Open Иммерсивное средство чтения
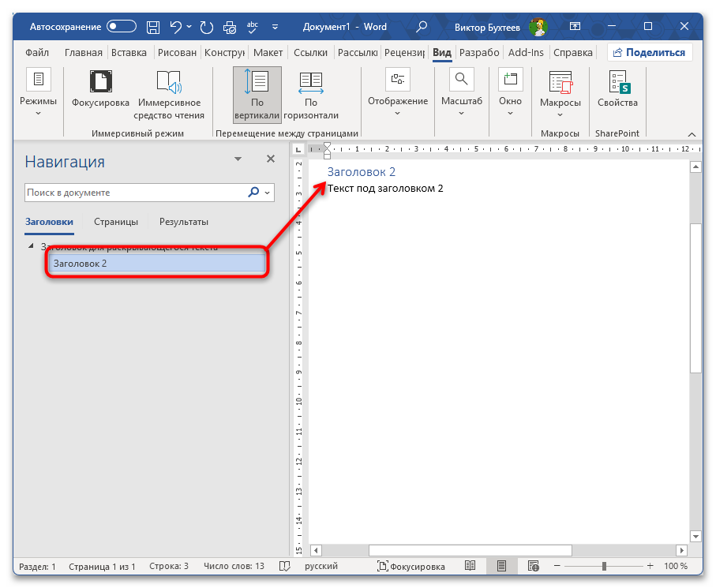 coord(169,82)
